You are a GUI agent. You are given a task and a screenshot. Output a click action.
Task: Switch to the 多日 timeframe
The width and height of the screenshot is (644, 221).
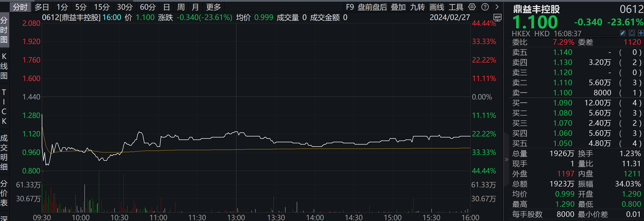pyautogui.click(x=42, y=7)
